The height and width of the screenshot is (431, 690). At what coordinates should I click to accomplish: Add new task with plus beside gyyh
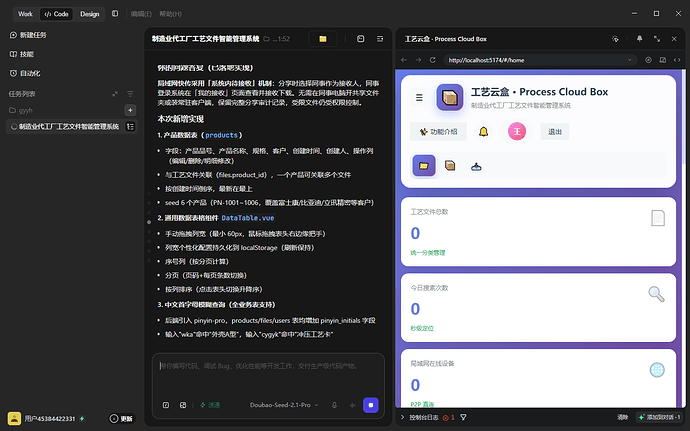[130, 110]
